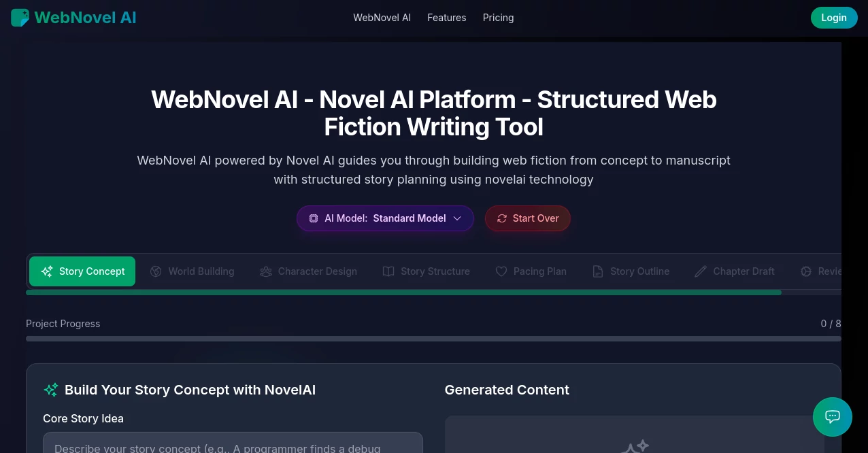The width and height of the screenshot is (868, 453).
Task: Expand the Standard Model selector chevron
Action: tap(457, 218)
